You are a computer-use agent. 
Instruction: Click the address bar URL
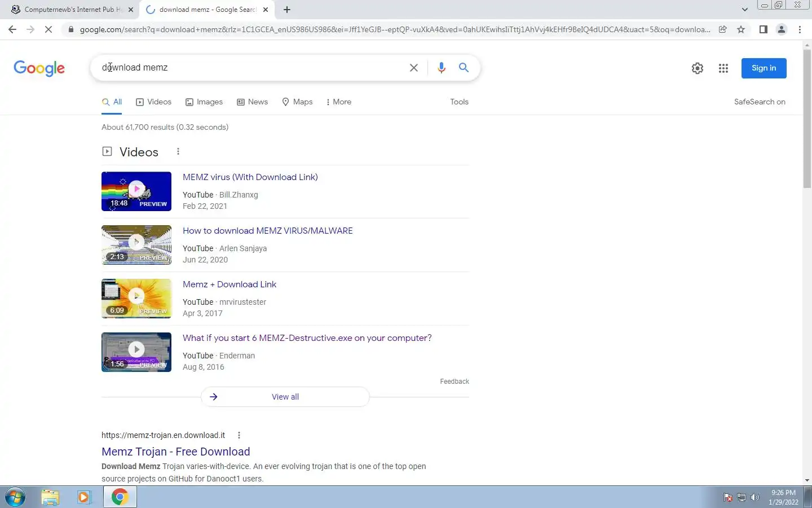[395, 29]
